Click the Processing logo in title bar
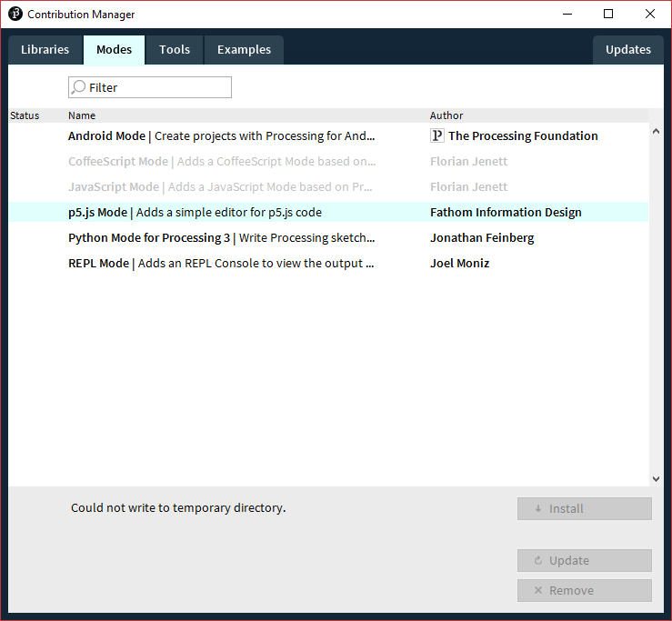672x621 pixels. (x=15, y=14)
